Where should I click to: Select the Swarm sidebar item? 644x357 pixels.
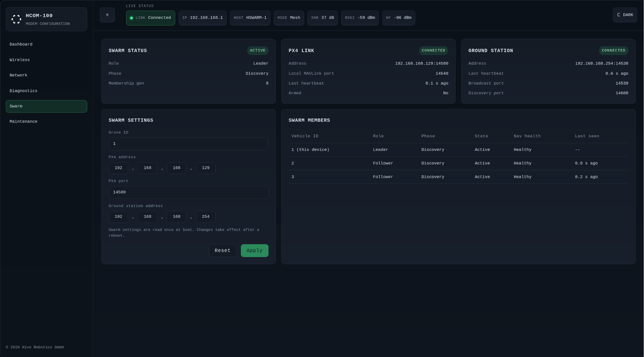pos(46,106)
